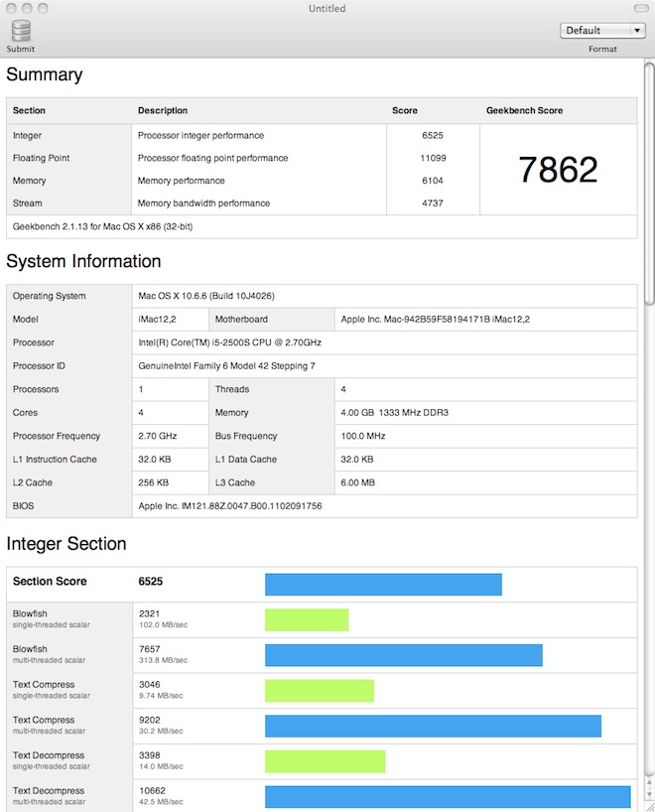Click the Section column header
The height and width of the screenshot is (812, 655).
click(29, 111)
